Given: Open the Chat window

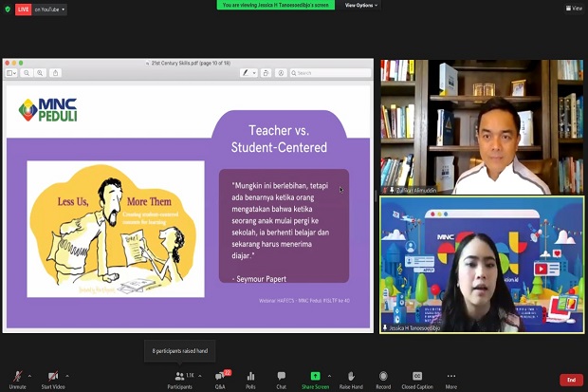Looking at the screenshot, I should pyautogui.click(x=282, y=380).
